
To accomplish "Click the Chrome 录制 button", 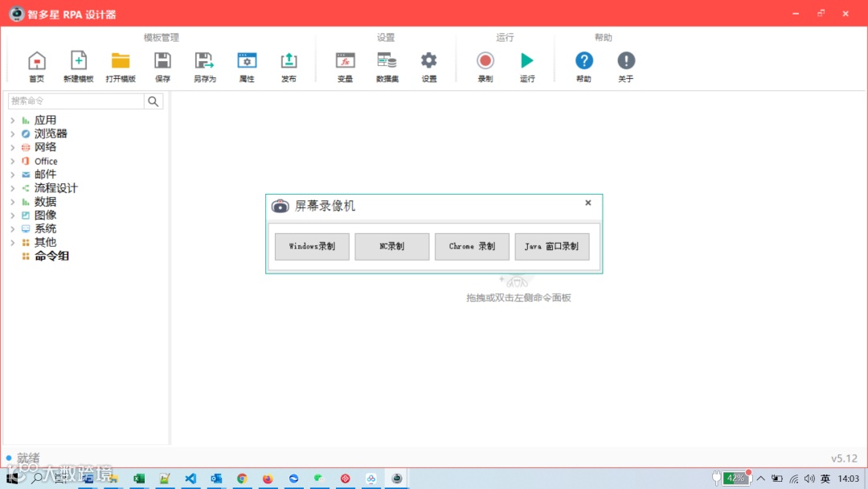I will click(473, 246).
